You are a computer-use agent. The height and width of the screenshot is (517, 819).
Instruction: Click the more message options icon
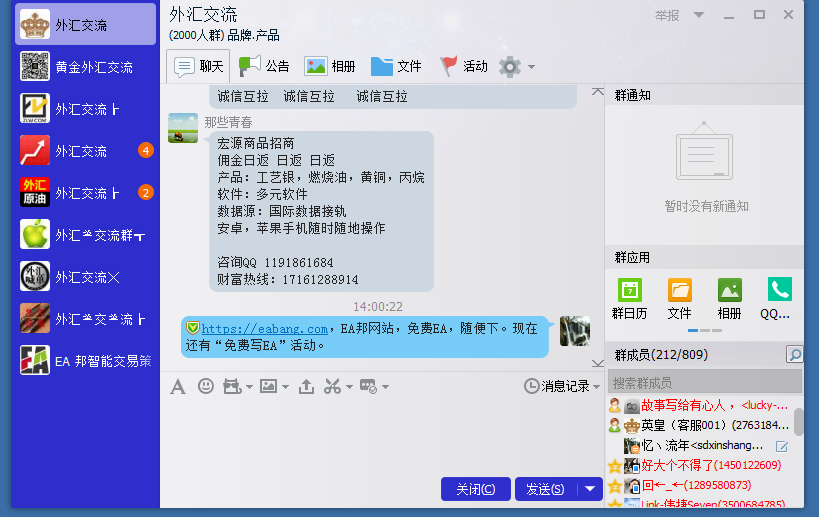coord(368,386)
